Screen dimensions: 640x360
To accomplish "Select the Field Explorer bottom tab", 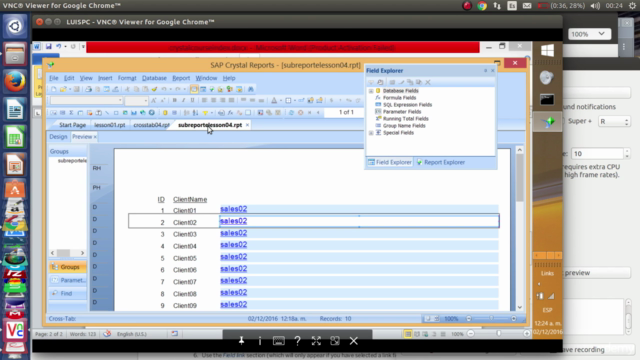I will pos(390,162).
